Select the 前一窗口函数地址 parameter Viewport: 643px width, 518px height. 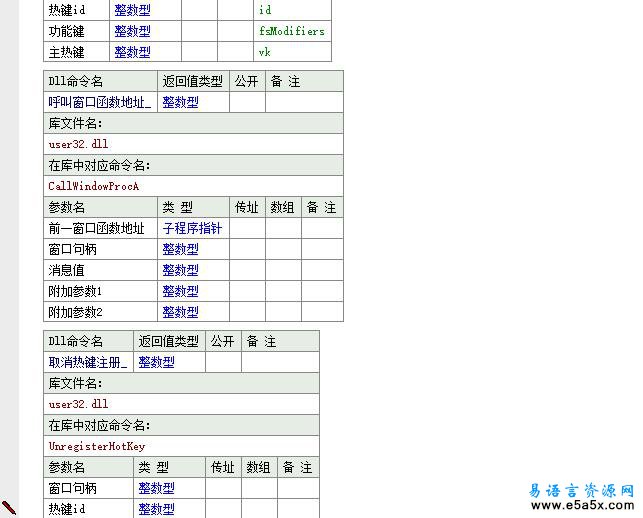coord(96,228)
